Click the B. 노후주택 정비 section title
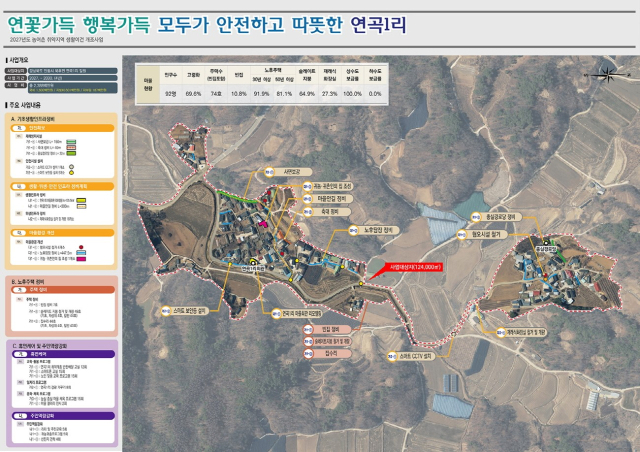This screenshot has height=452, width=640. 29,282
